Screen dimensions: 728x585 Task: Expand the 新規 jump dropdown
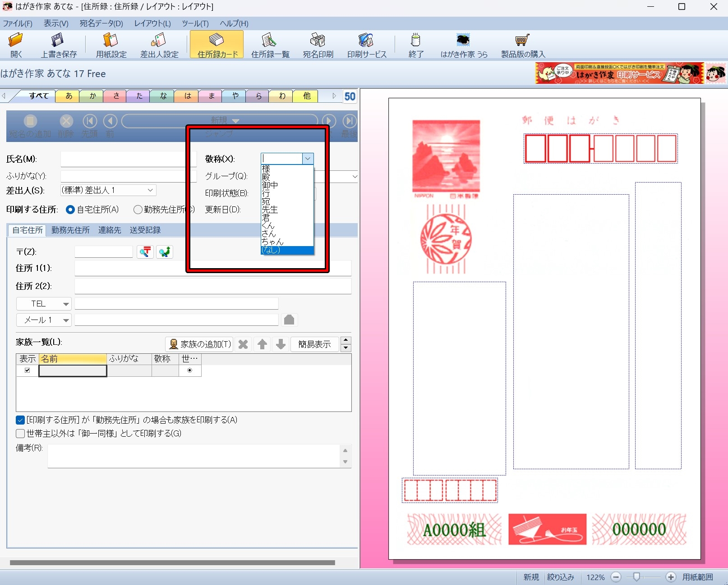click(x=235, y=121)
